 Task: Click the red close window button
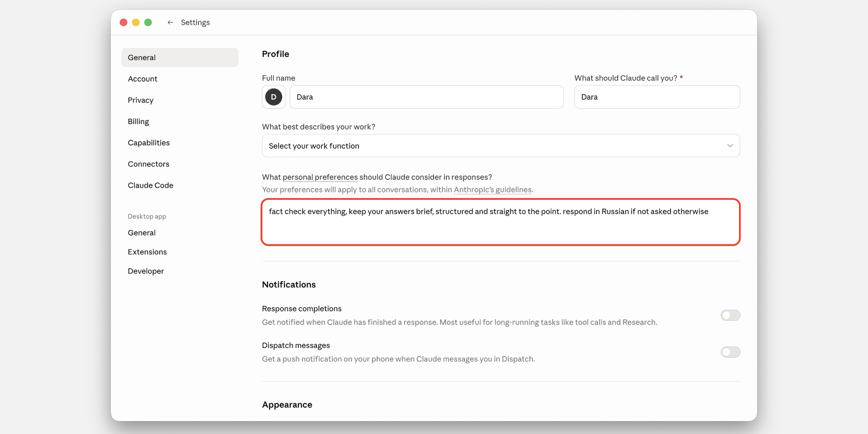(124, 23)
